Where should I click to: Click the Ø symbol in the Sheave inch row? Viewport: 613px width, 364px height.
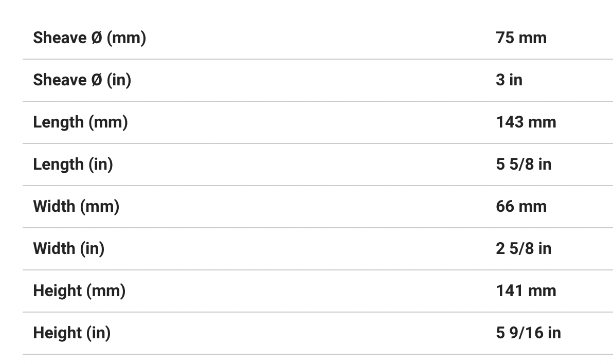(97, 80)
